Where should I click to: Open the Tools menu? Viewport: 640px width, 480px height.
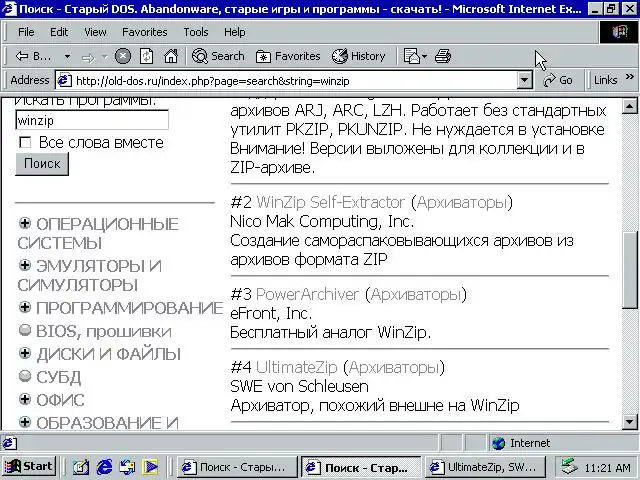click(x=196, y=32)
